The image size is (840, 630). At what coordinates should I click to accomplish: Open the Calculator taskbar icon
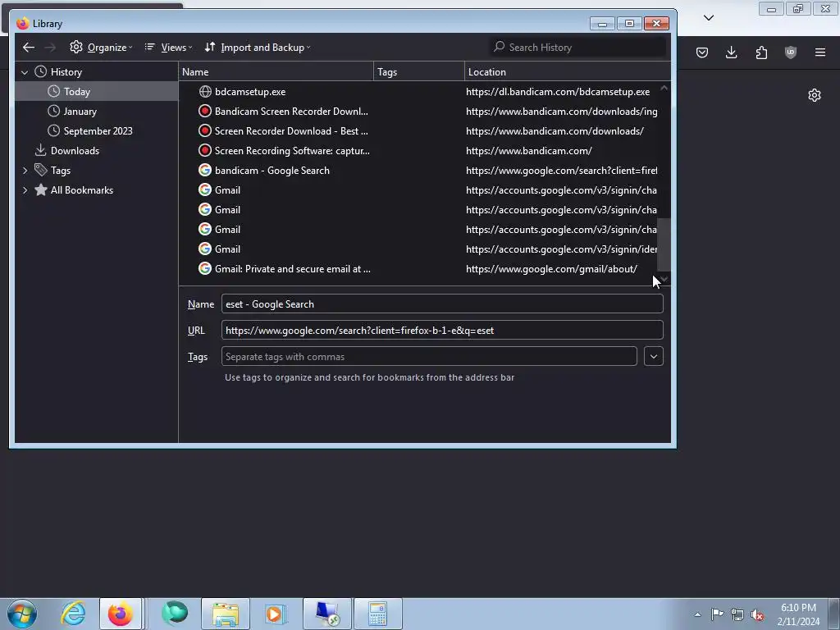(x=377, y=614)
